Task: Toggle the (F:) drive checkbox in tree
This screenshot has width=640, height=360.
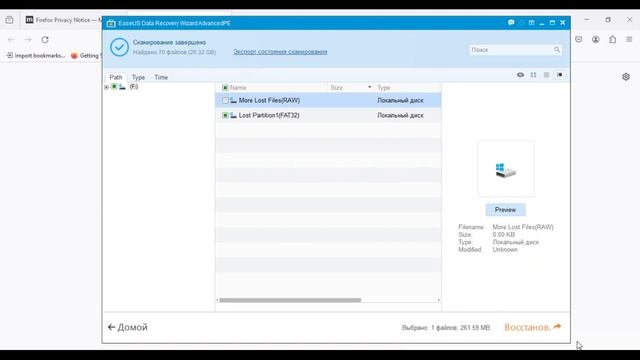Action: pyautogui.click(x=114, y=87)
